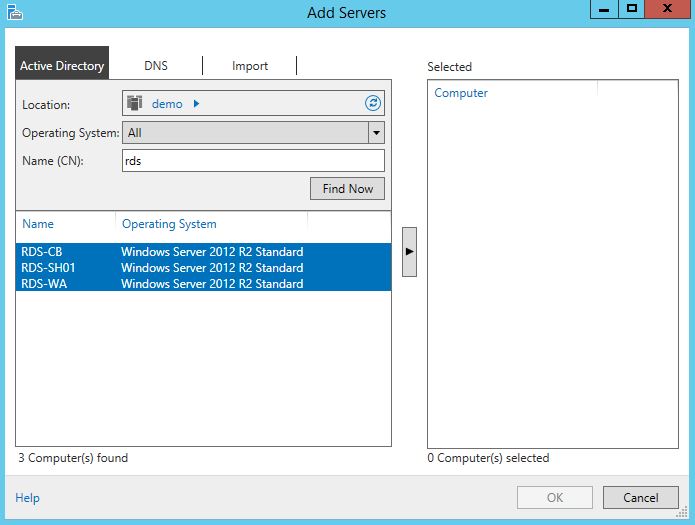Select the Active Directory tab
This screenshot has height=525, width=695.
point(62,66)
